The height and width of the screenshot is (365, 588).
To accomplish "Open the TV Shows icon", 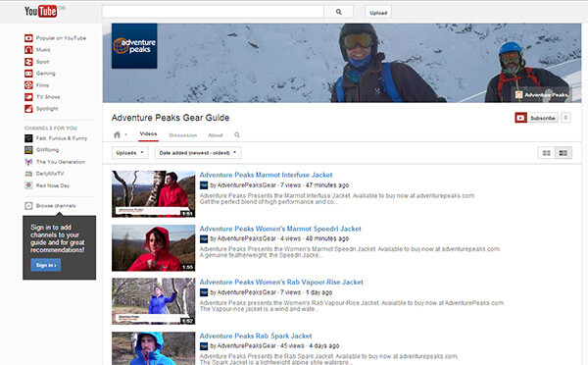I will [28, 97].
